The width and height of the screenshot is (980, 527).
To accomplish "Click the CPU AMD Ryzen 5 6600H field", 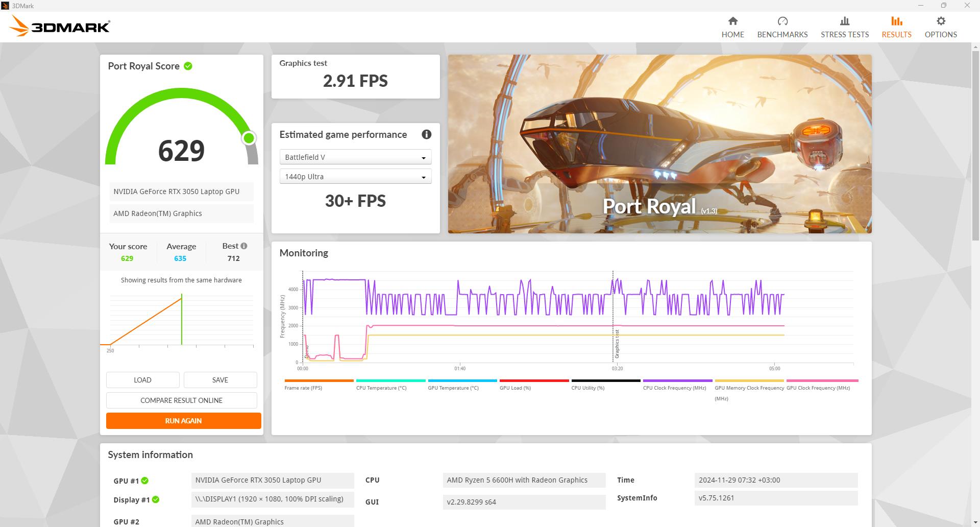I will point(524,480).
